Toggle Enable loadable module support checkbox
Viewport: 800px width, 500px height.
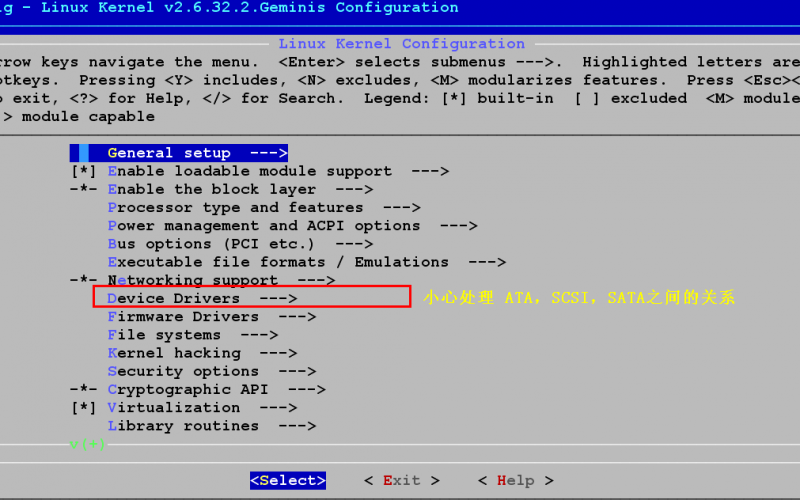[83, 172]
